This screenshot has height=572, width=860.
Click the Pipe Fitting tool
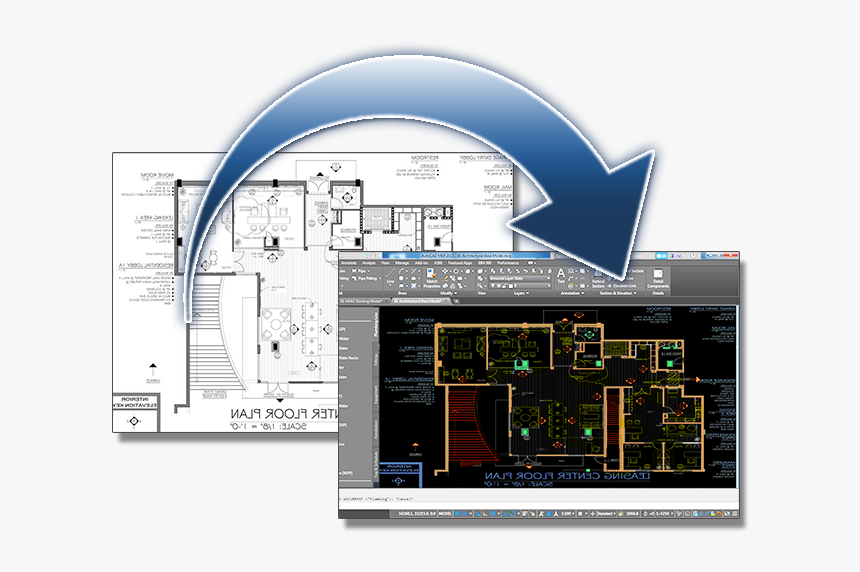[366, 279]
